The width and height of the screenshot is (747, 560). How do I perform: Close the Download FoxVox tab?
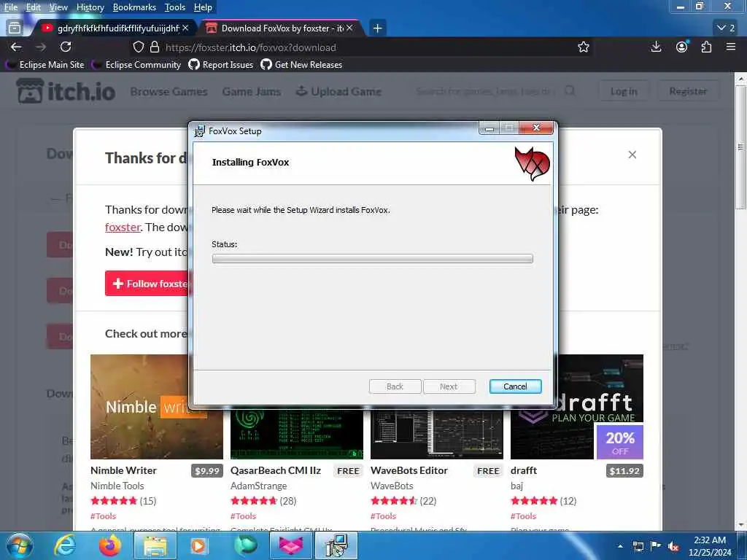point(349,28)
